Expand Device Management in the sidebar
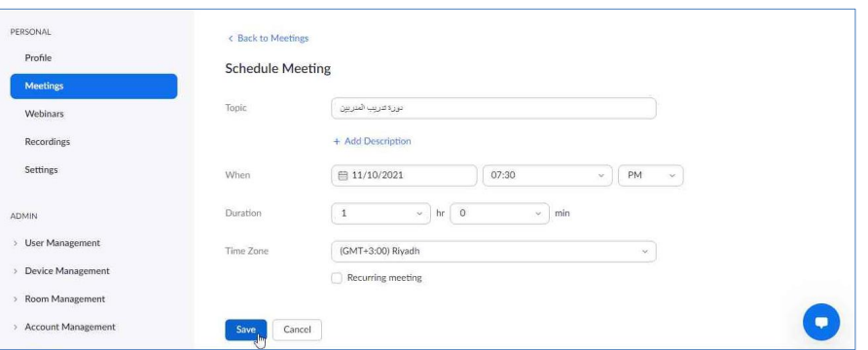The height and width of the screenshot is (350, 868). (x=66, y=271)
